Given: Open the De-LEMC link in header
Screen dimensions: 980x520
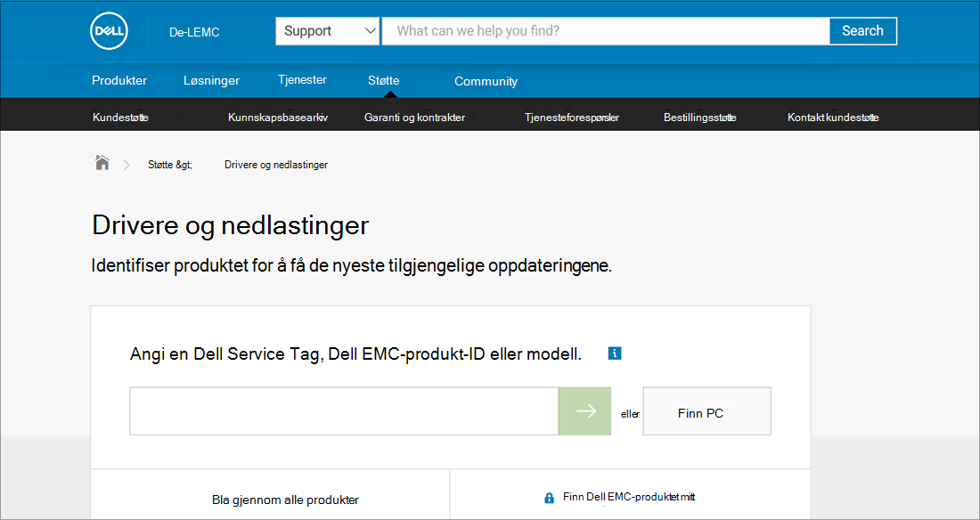Looking at the screenshot, I should [194, 32].
